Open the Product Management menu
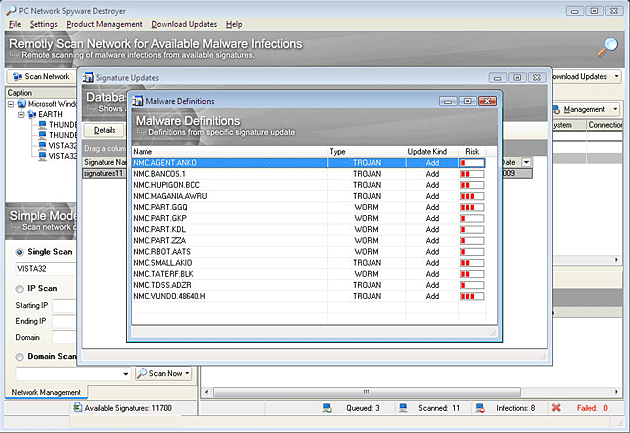 [104, 23]
